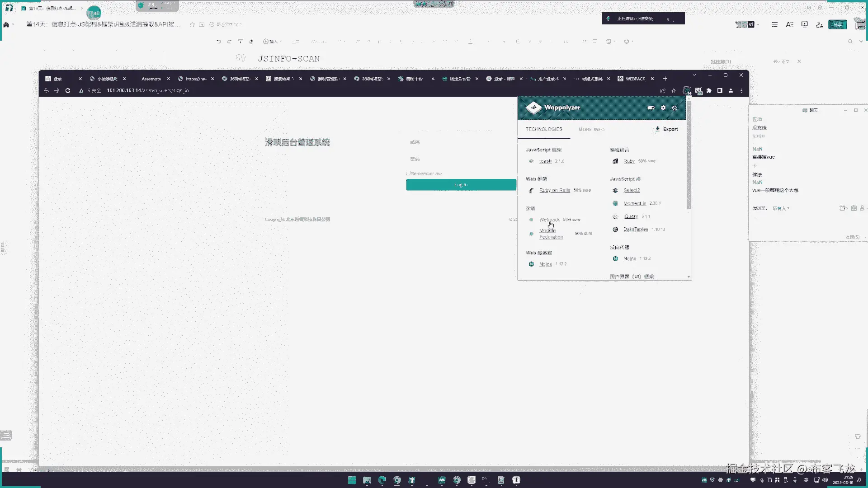Click Export in Wappalyzer panel

click(x=667, y=129)
